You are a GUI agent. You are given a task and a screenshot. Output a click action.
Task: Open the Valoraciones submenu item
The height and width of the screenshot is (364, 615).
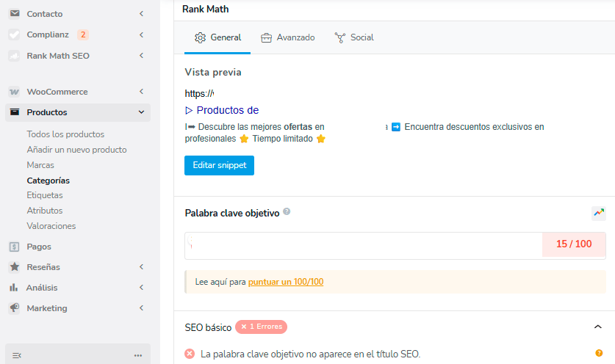pyautogui.click(x=51, y=226)
